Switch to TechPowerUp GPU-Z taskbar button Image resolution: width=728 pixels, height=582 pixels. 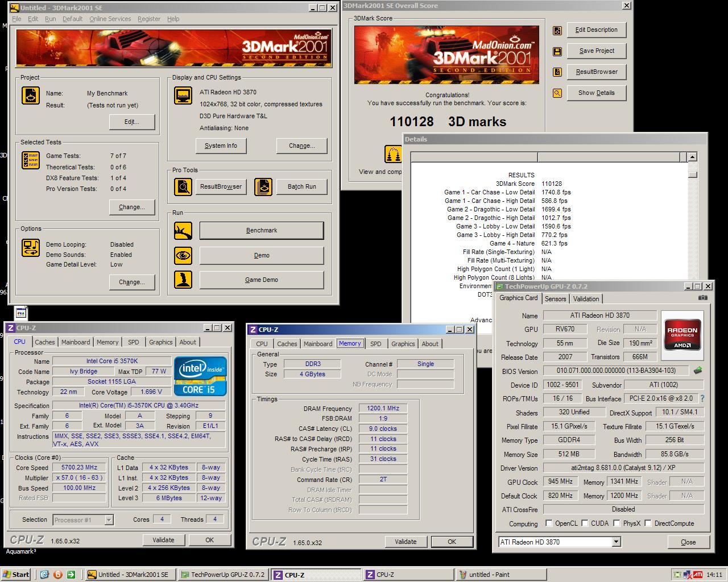coord(224,575)
